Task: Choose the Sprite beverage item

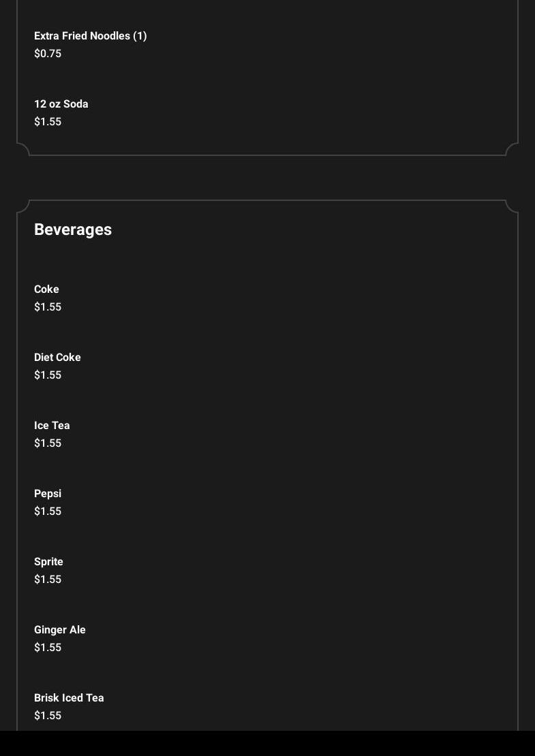Action: (48, 562)
